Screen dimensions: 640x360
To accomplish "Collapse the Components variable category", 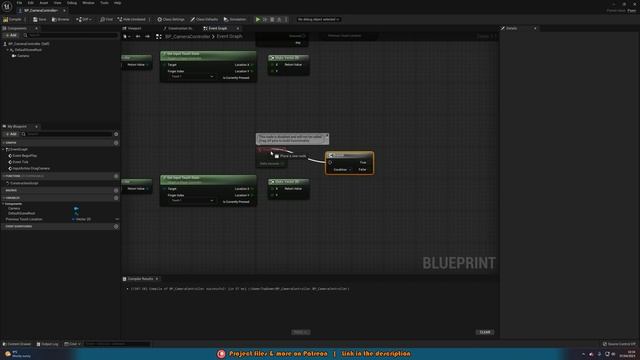I will [x=3, y=204].
